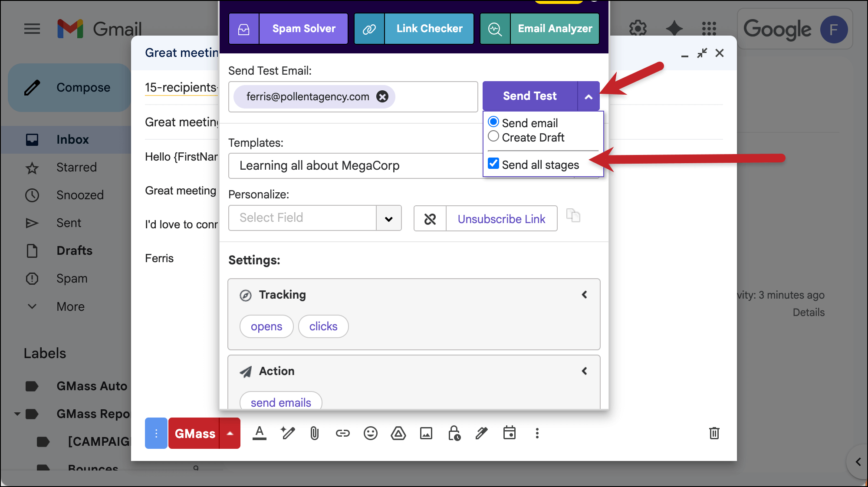Image resolution: width=868 pixels, height=487 pixels.
Task: Go to the Drafts folder
Action: click(x=74, y=251)
